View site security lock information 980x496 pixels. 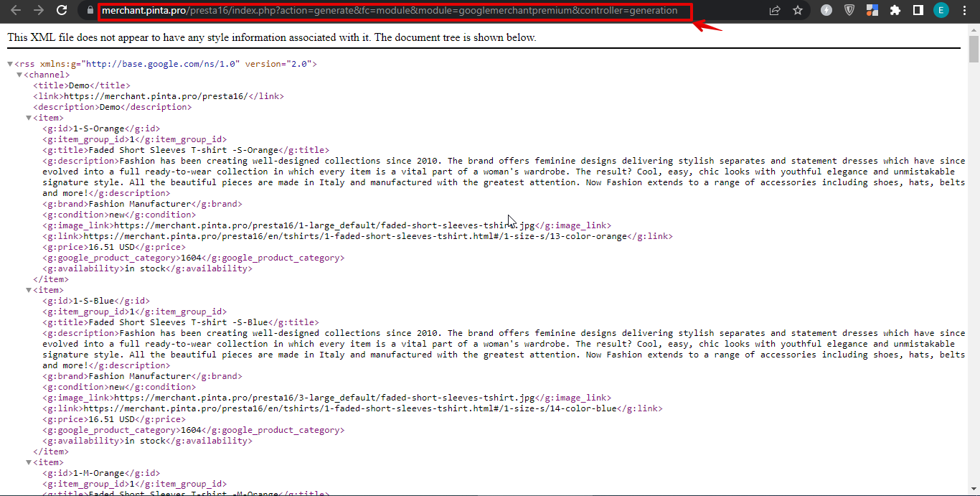click(x=89, y=11)
